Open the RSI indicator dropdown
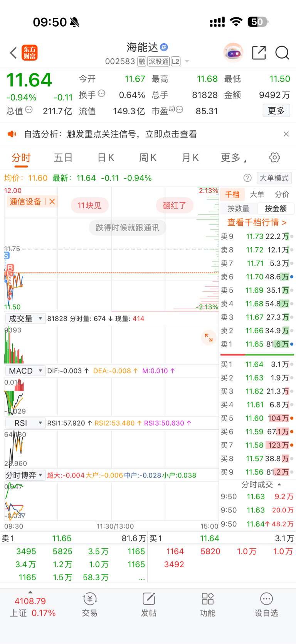This screenshot has width=296, height=644. (x=25, y=423)
